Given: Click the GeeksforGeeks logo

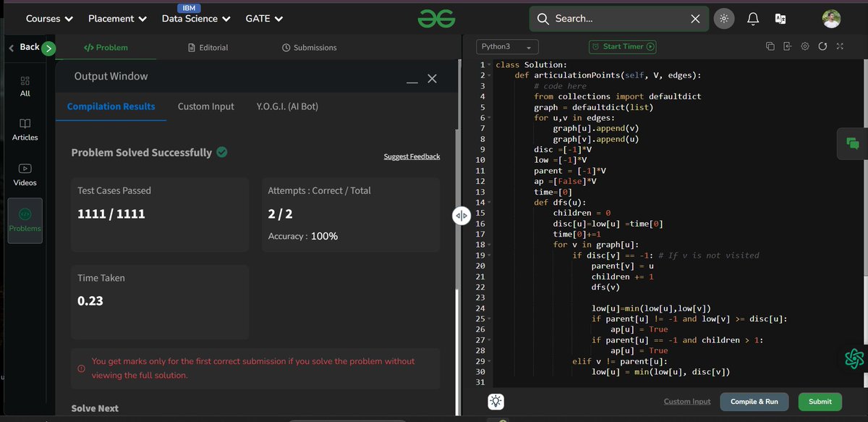Looking at the screenshot, I should click(x=435, y=19).
